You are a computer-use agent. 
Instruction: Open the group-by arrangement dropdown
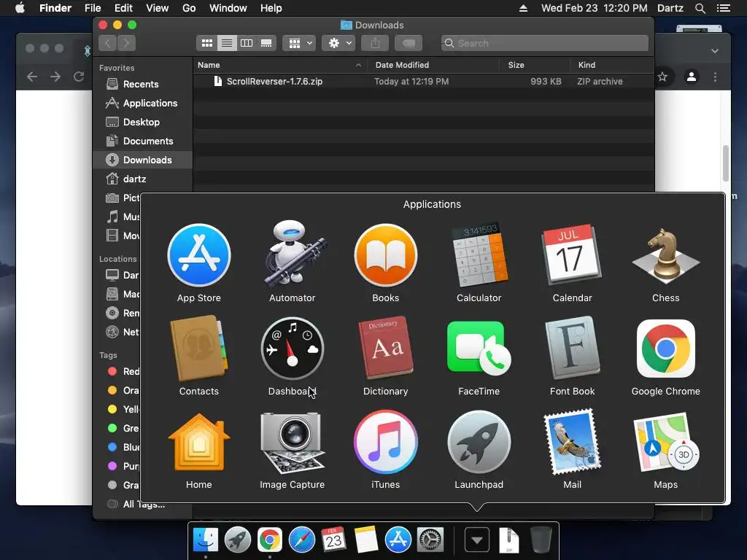pyautogui.click(x=298, y=43)
